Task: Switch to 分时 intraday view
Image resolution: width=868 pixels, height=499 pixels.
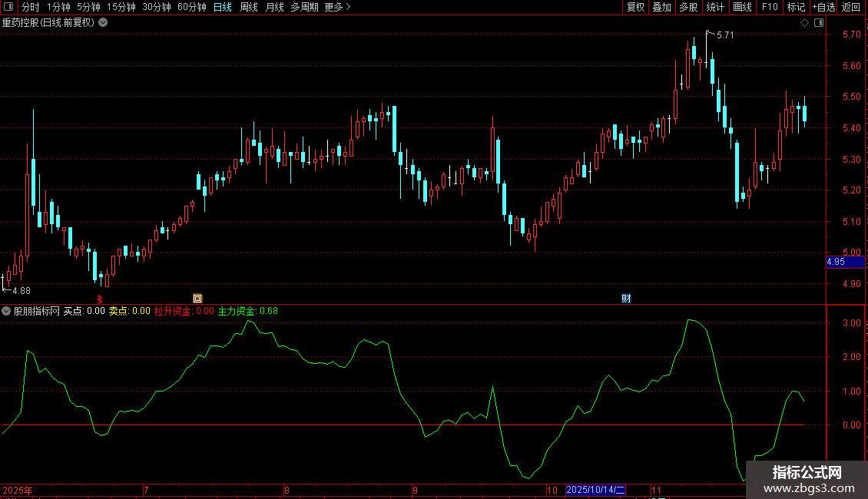Action: point(31,7)
